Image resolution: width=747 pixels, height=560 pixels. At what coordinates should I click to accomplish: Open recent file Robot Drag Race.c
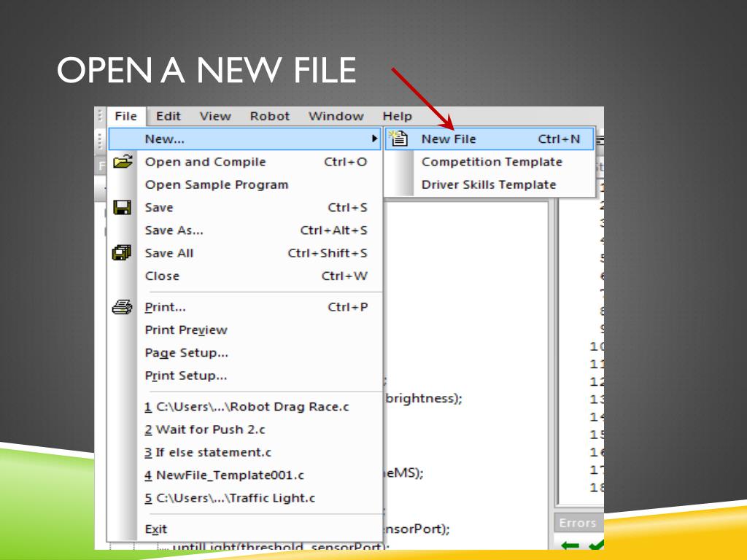tap(245, 407)
